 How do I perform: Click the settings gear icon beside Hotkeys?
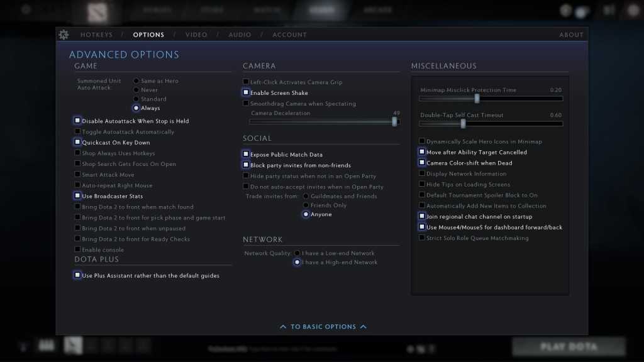(64, 35)
